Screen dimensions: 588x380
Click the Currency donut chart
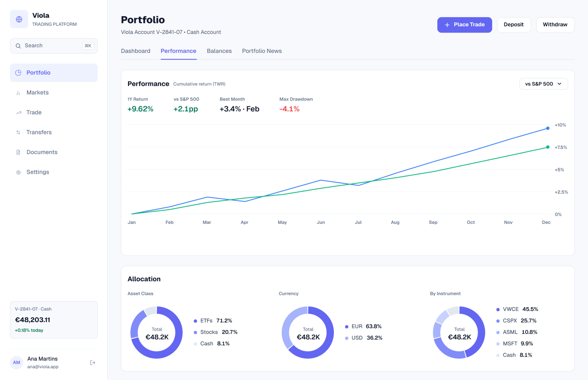(308, 332)
